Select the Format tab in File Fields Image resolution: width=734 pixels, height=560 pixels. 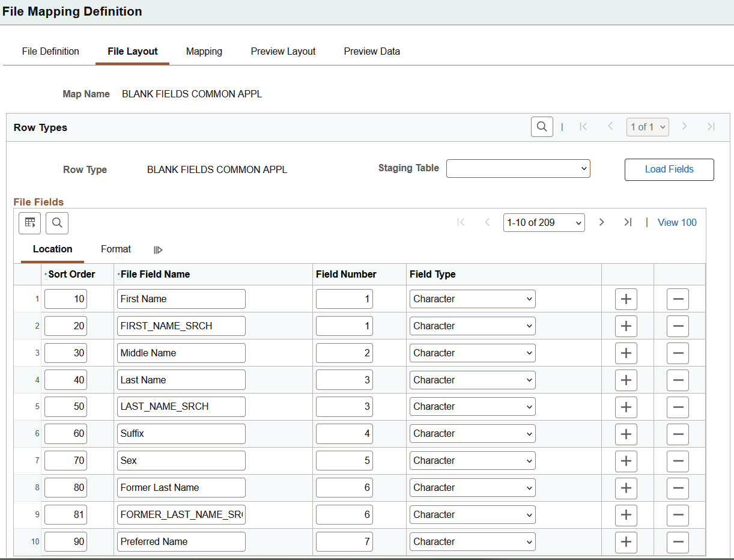(x=115, y=249)
